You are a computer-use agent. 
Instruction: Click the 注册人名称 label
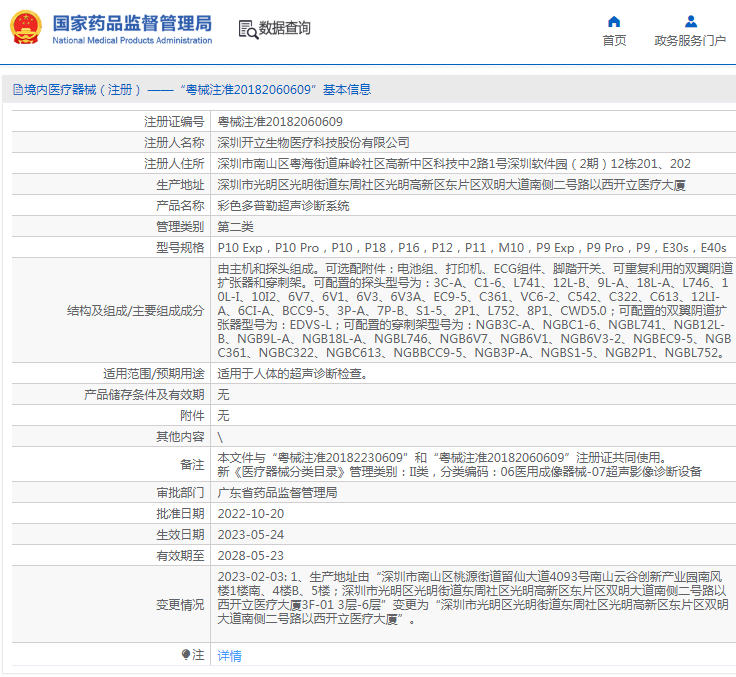tap(174, 143)
